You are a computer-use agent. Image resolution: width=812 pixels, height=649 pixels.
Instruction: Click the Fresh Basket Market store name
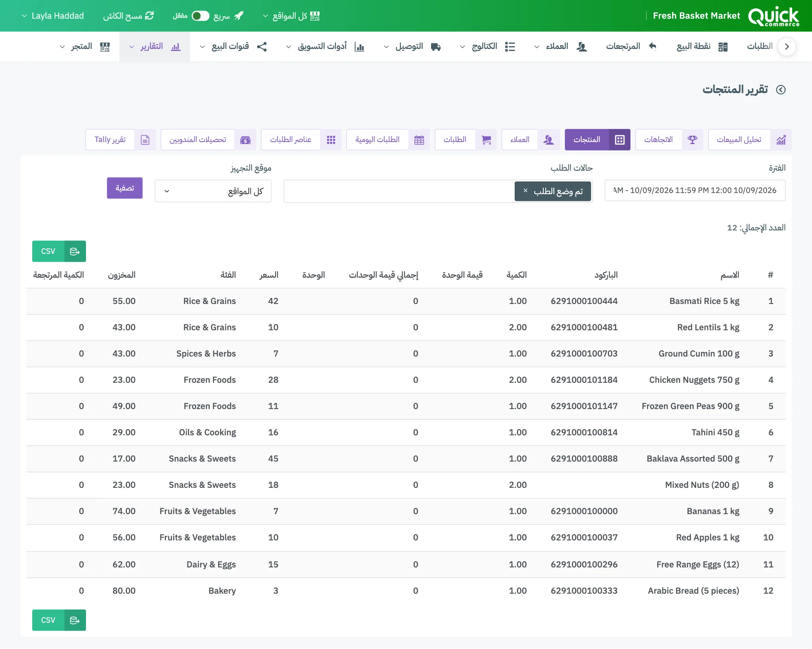tap(696, 16)
